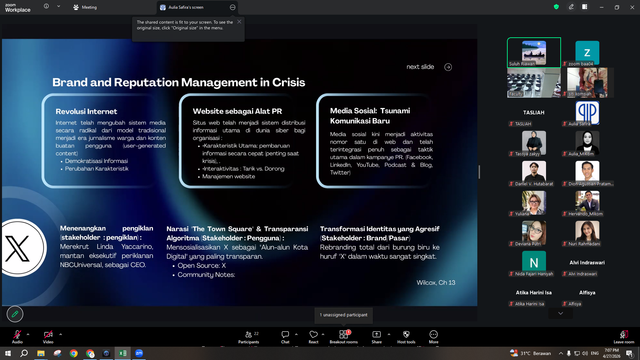This screenshot has height=360, width=640.
Task: Select Hervindo_Mikom's participant tile
Action: click(x=587, y=203)
